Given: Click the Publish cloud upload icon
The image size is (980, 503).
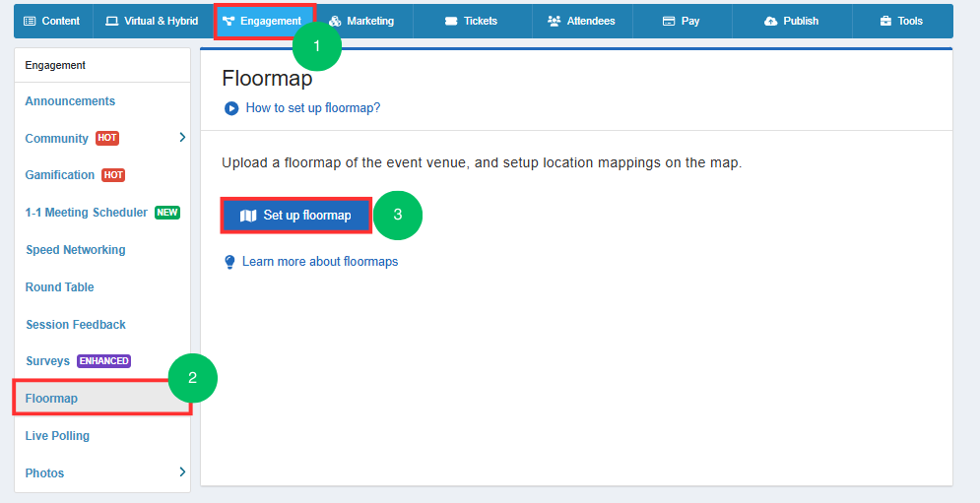Looking at the screenshot, I should click(770, 22).
